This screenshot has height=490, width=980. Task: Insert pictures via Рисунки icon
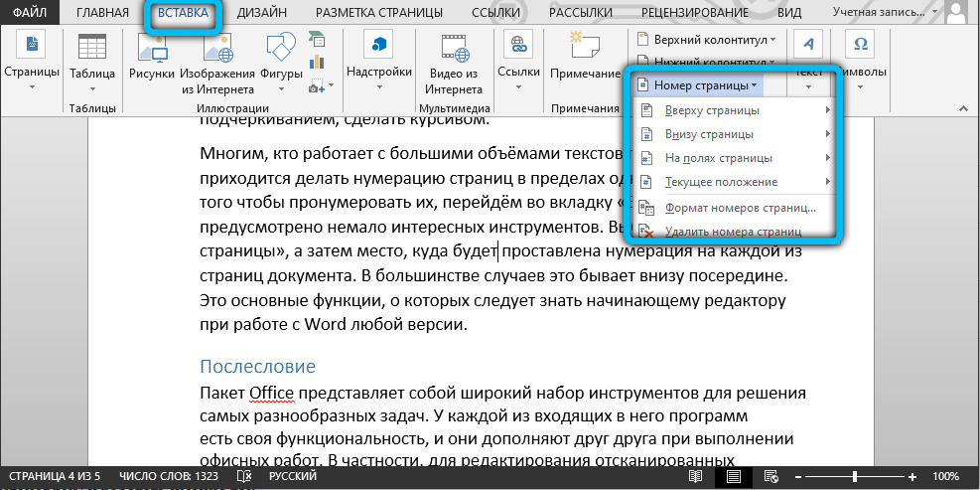152,47
